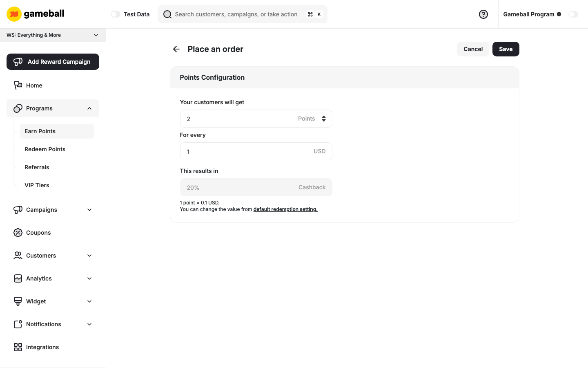
Task: Click the Integrations grid icon
Action: point(18,347)
